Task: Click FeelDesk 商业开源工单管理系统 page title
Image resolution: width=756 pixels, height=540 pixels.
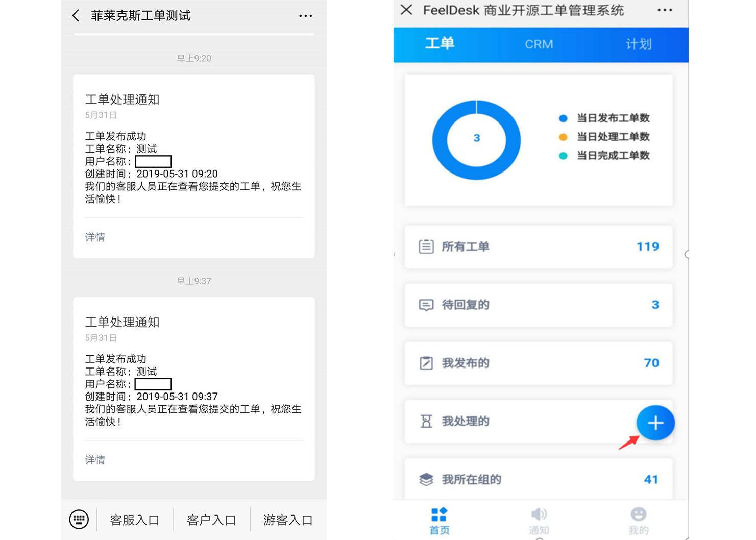Action: click(523, 10)
